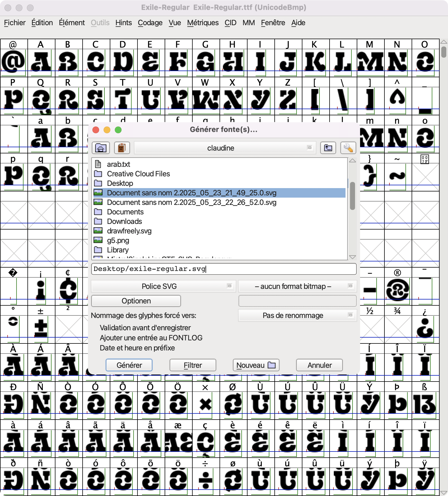Click the home folder icon in dialog
This screenshot has height=496, width=448.
click(101, 148)
